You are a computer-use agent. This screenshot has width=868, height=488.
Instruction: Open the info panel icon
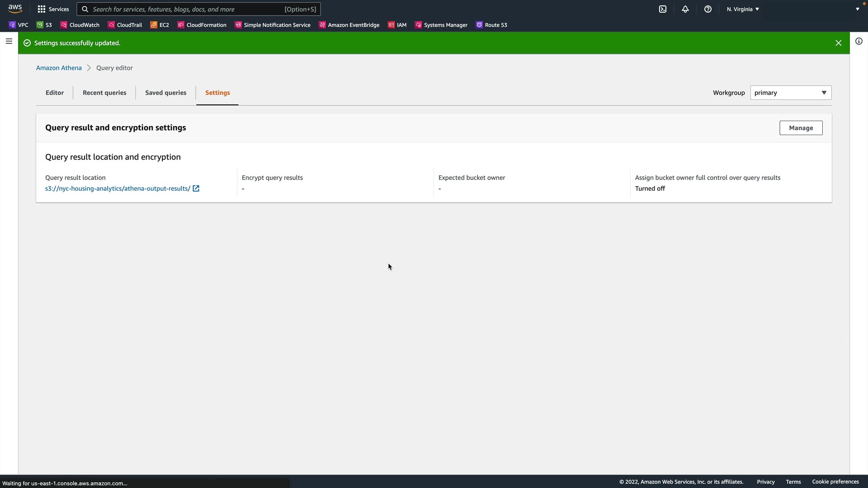[x=859, y=42]
